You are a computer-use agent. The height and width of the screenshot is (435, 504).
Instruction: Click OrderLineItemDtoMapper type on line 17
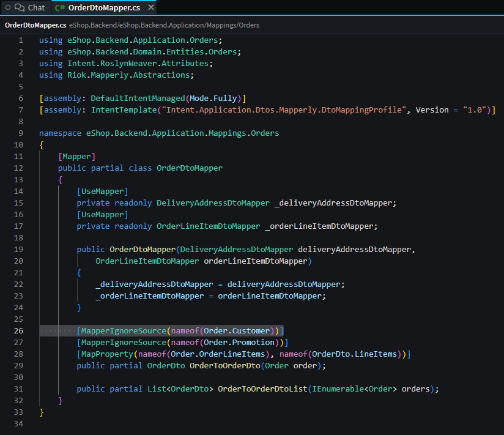[x=209, y=226]
